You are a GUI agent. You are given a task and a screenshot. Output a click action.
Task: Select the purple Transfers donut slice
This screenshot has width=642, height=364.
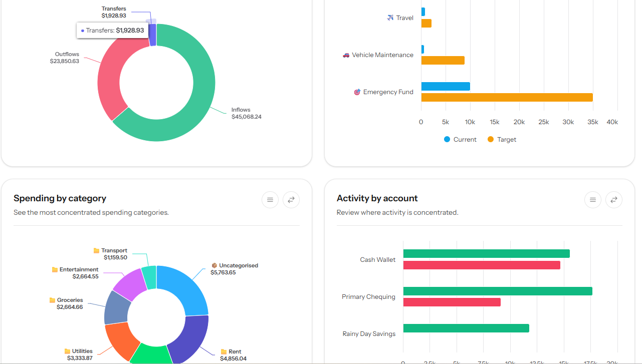152,35
